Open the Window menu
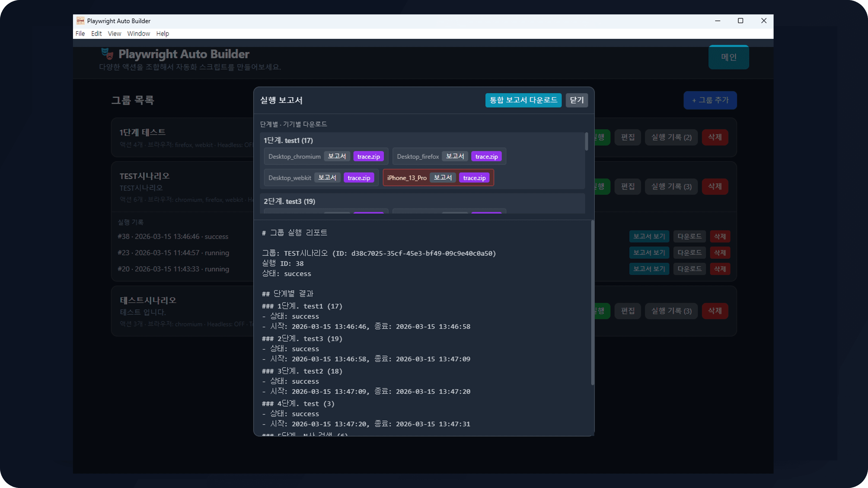Screen dimensions: 868x488 pyautogui.click(x=138, y=34)
